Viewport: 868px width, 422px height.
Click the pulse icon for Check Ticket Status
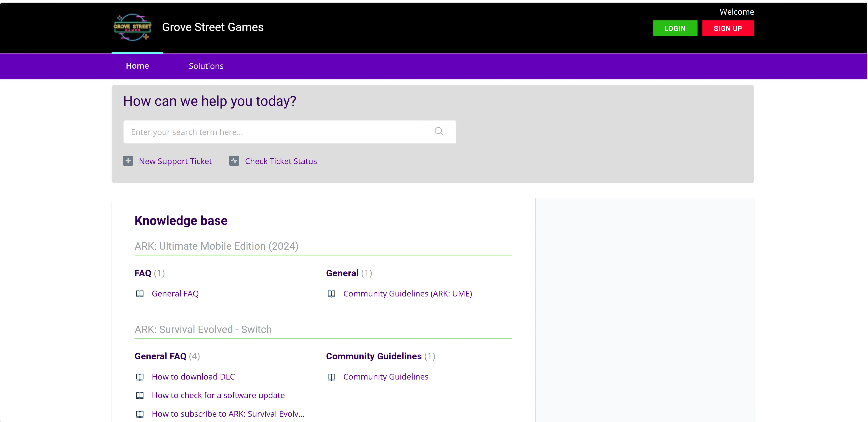point(234,161)
